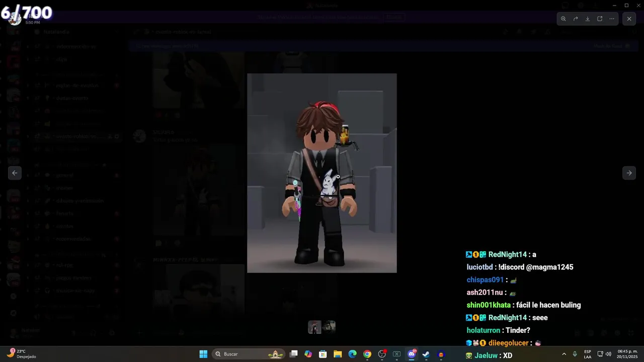The image size is (644, 362).
Task: Click chat username holaturron
Action: click(x=484, y=330)
